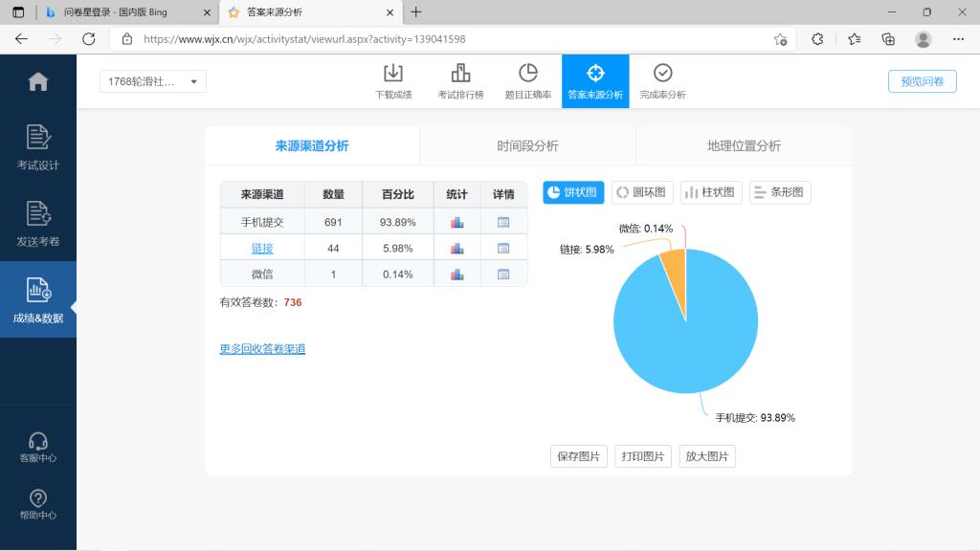
Task: Expand the 1768轮滑社 survey dropdown
Action: point(153,82)
